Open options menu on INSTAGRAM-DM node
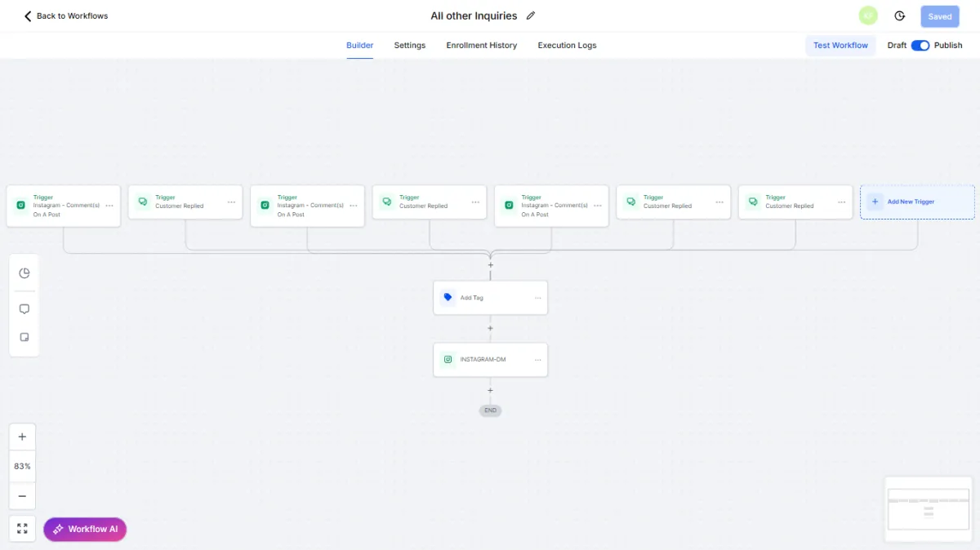 click(x=537, y=360)
